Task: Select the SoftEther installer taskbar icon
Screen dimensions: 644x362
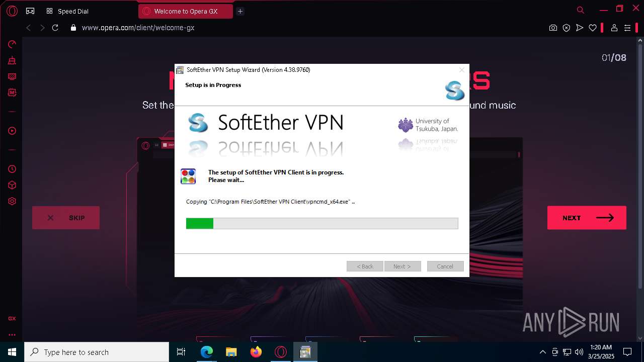Action: tap(305, 352)
